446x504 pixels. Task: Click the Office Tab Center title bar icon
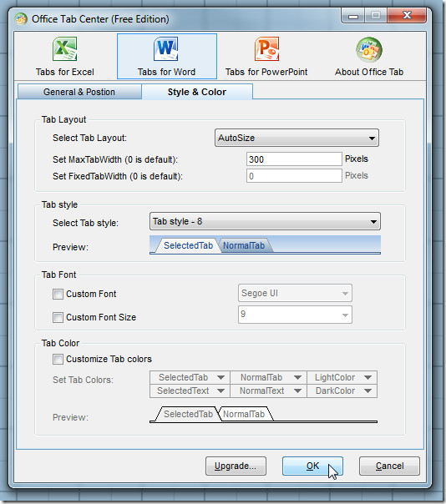pos(21,19)
